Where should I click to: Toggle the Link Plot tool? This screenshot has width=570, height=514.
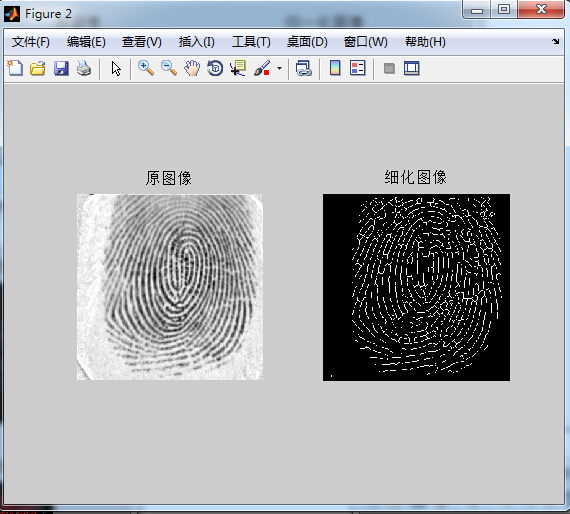[304, 68]
